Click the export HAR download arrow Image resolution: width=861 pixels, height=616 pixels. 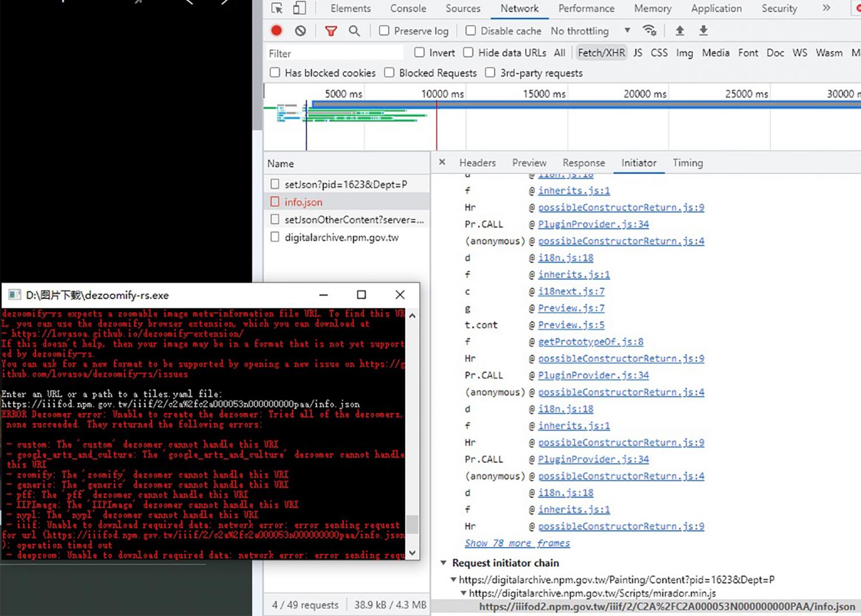pos(703,31)
